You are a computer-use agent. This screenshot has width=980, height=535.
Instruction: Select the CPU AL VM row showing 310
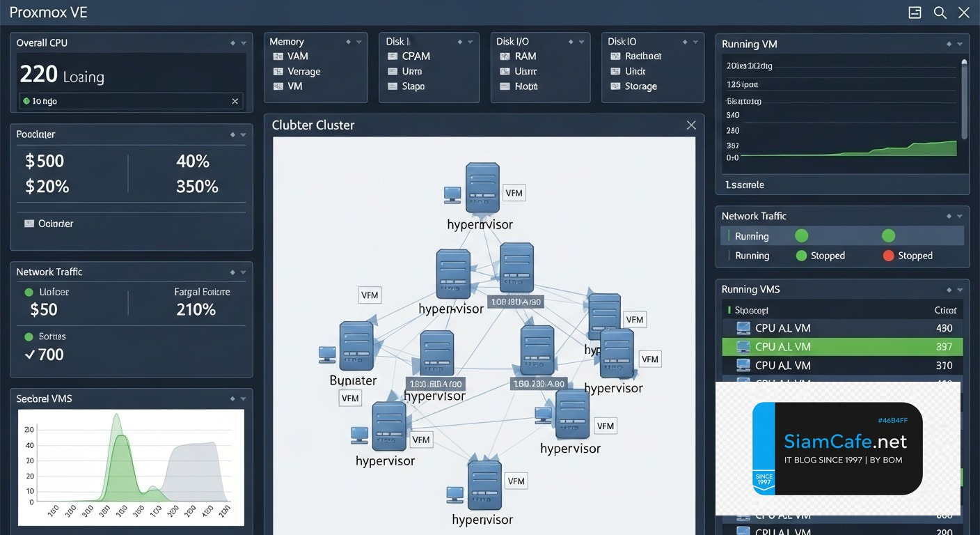coord(842,365)
